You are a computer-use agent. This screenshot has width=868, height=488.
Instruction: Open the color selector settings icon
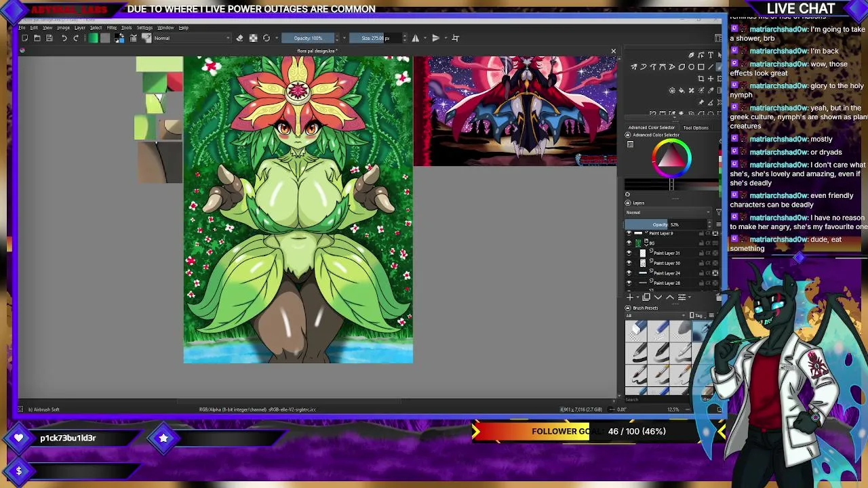630,144
